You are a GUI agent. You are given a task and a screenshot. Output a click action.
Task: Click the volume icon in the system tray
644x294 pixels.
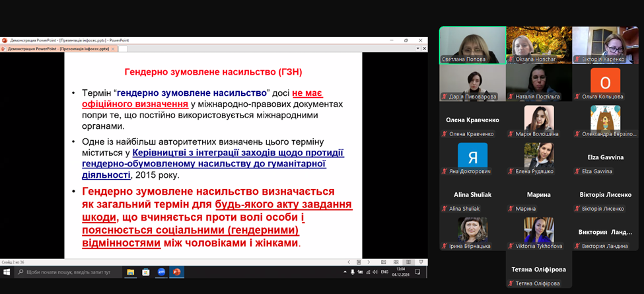(375, 272)
